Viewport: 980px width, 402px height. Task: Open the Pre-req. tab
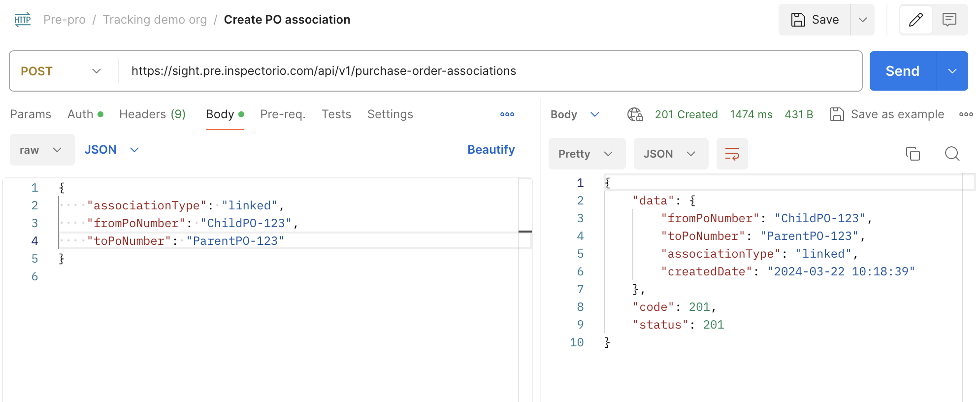[x=283, y=114]
